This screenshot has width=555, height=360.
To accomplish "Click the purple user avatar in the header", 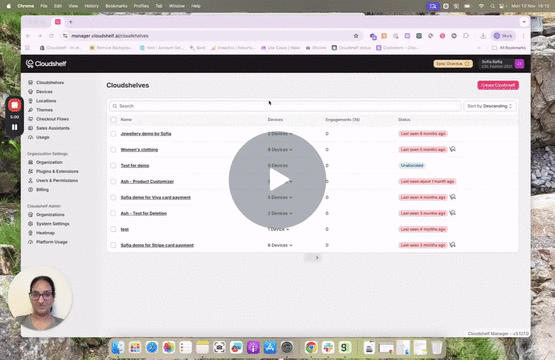I will coord(519,64).
